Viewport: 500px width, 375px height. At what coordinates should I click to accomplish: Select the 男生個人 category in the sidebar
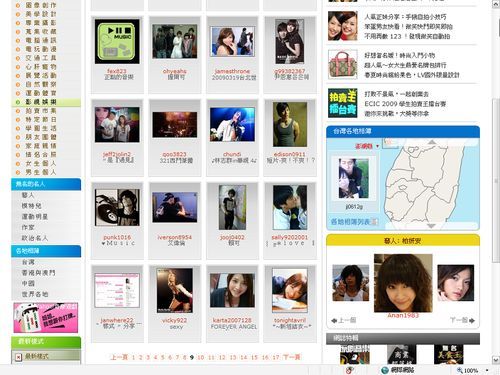pos(41,172)
